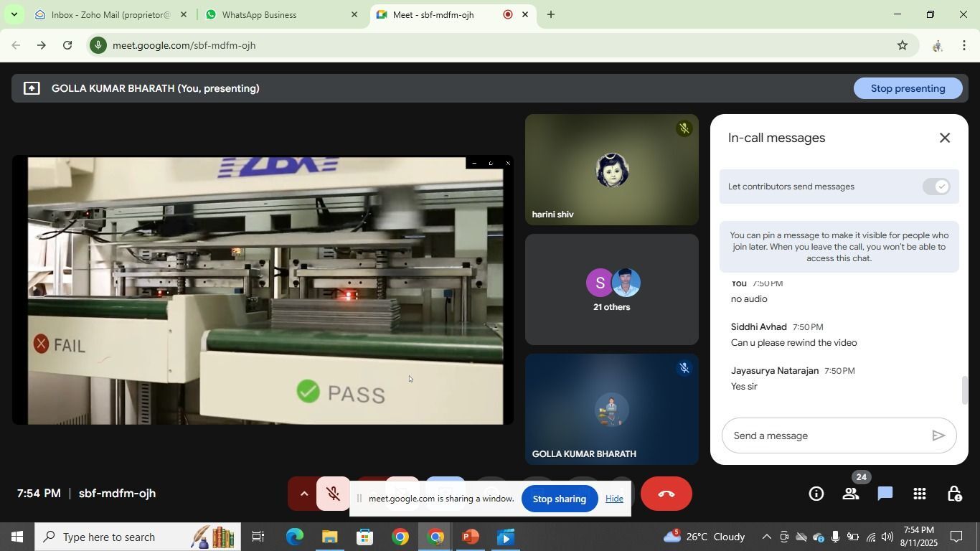
Task: Bookmark this page with the star icon
Action: [x=903, y=45]
